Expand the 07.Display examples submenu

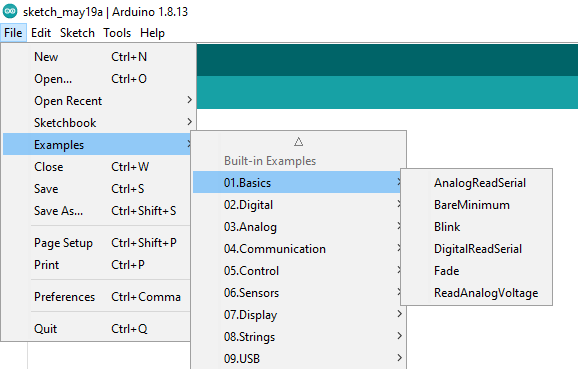click(298, 315)
